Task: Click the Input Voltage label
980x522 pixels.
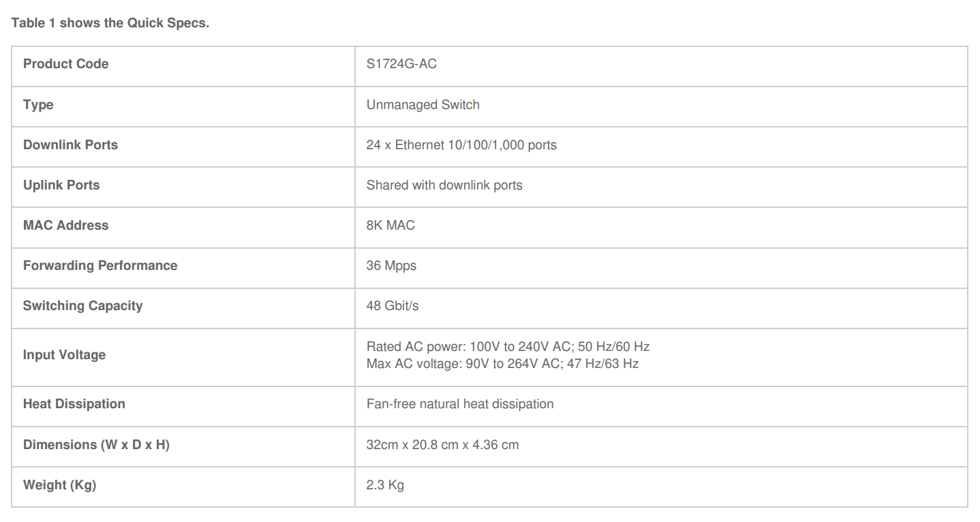Action: point(64,355)
